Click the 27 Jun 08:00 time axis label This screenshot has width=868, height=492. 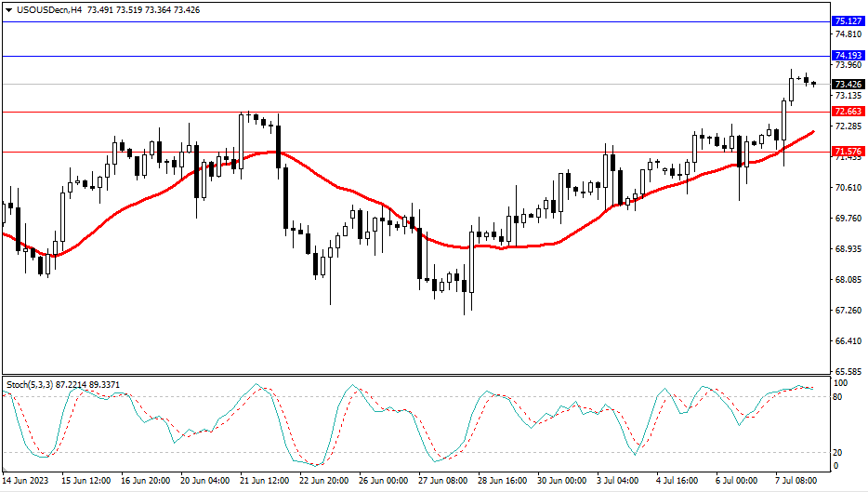[x=443, y=482]
